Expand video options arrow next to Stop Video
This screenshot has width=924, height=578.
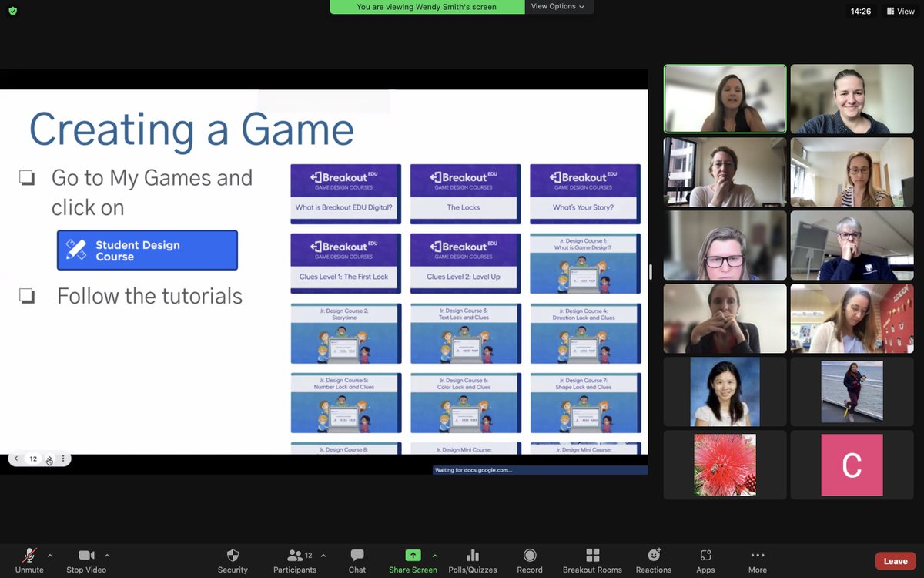coord(107,555)
